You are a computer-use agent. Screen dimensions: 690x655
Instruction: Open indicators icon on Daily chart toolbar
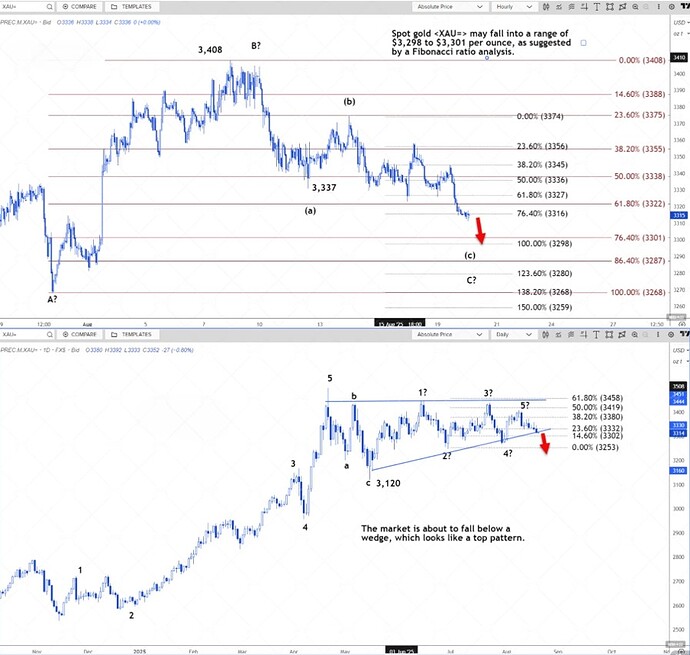point(559,335)
